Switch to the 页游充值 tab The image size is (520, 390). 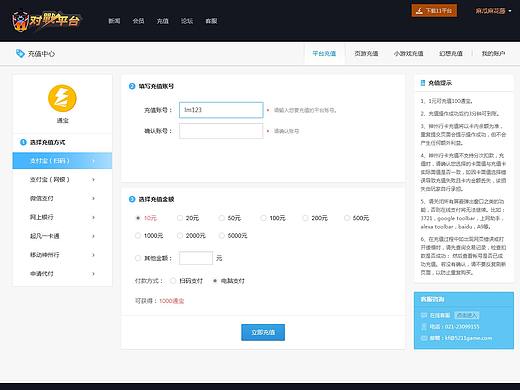(x=366, y=53)
